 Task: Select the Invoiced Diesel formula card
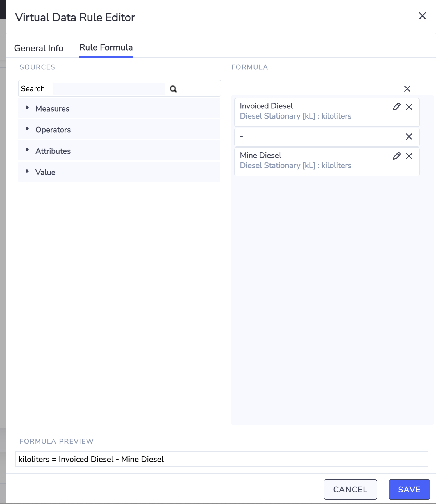click(309, 112)
